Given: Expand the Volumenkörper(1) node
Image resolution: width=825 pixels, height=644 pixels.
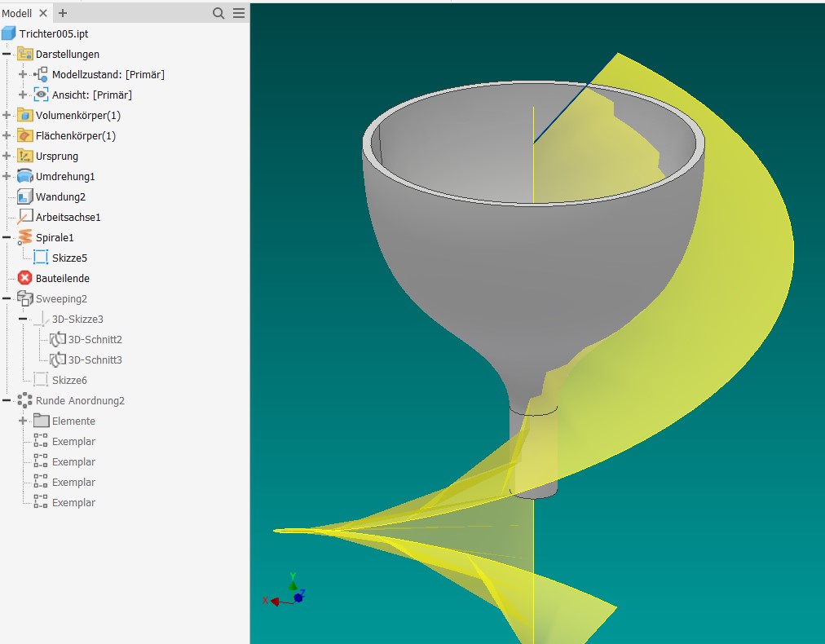Looking at the screenshot, I should [7, 115].
